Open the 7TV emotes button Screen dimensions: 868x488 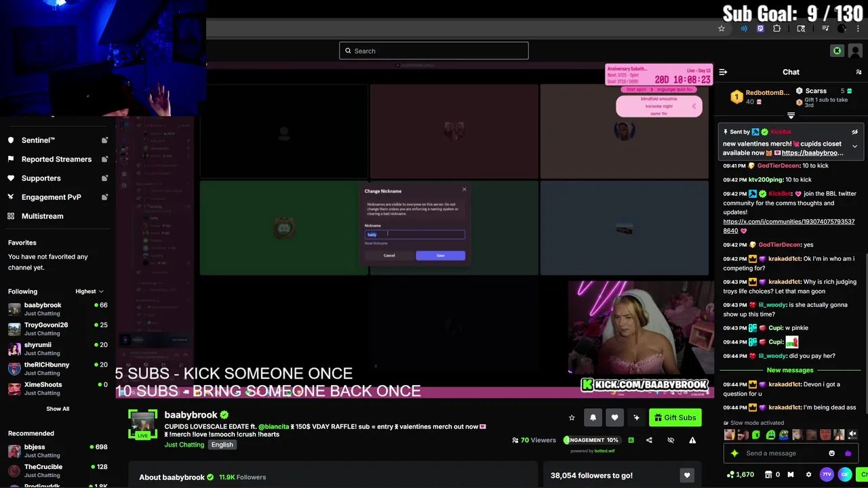827,474
